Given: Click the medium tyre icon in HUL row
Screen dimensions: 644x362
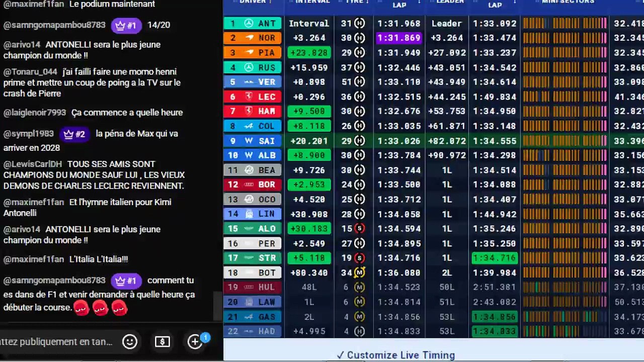Looking at the screenshot, I should coord(359,288).
